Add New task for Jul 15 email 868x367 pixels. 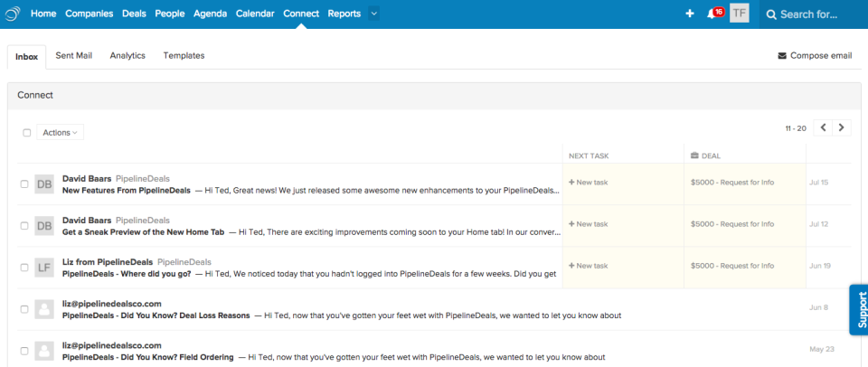click(x=588, y=182)
